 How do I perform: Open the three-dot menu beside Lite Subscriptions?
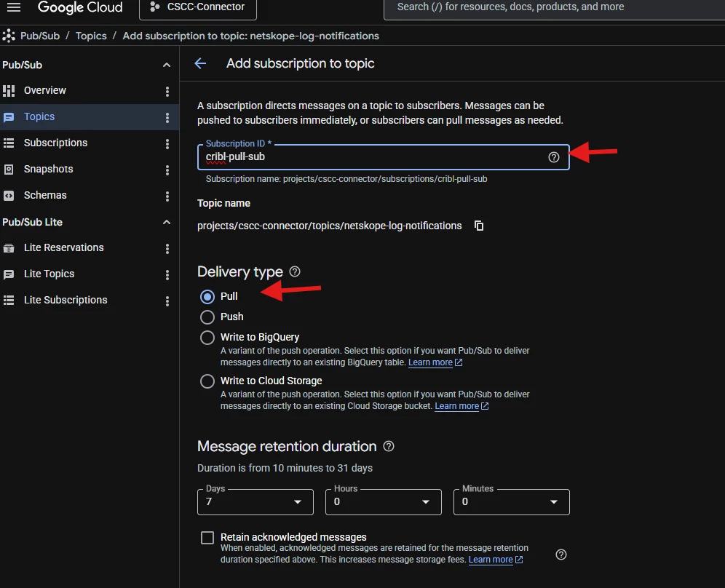[167, 301]
